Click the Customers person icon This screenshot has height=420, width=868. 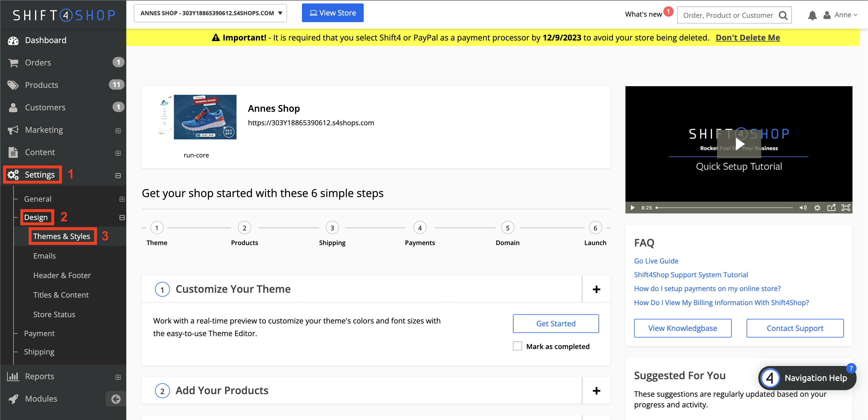(13, 107)
